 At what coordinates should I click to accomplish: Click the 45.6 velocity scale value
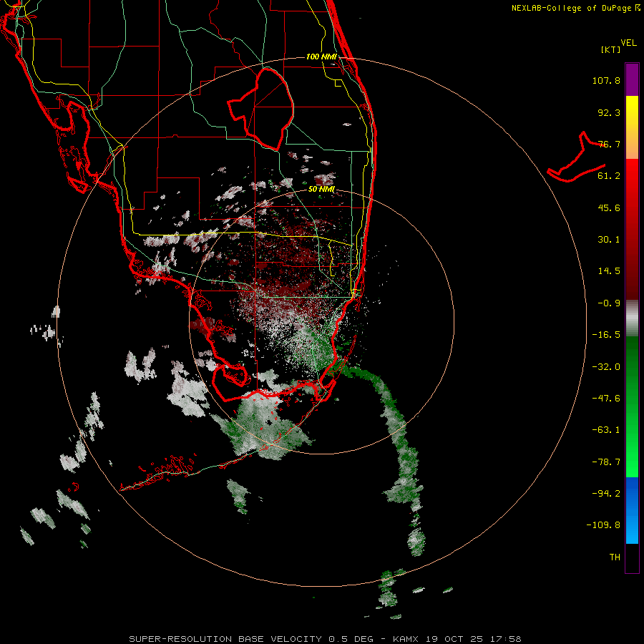pos(609,208)
